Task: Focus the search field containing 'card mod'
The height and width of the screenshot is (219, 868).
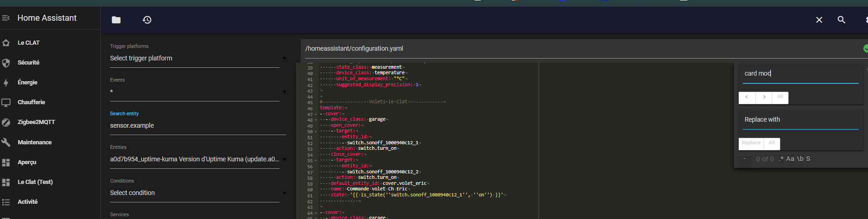Action: pos(801,74)
